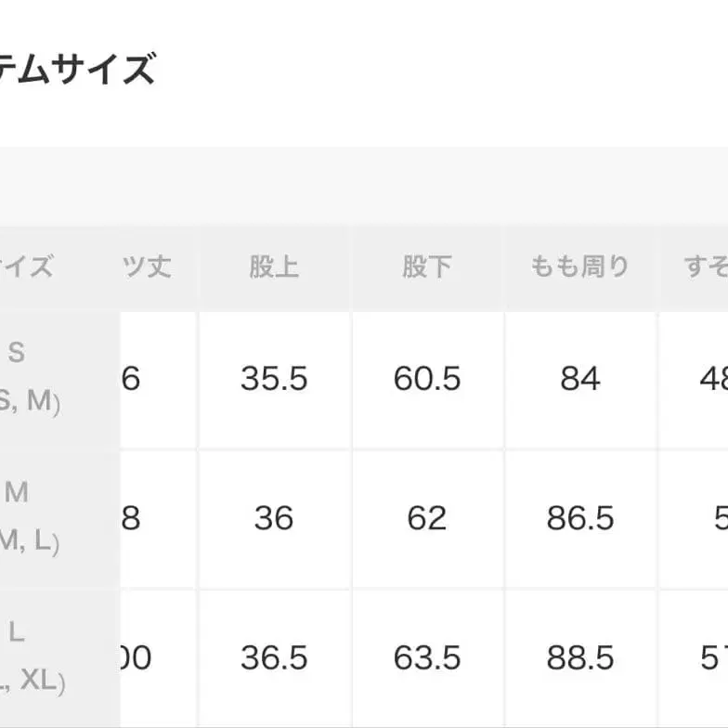Select the 60.5 inseam value cell

[427, 379]
